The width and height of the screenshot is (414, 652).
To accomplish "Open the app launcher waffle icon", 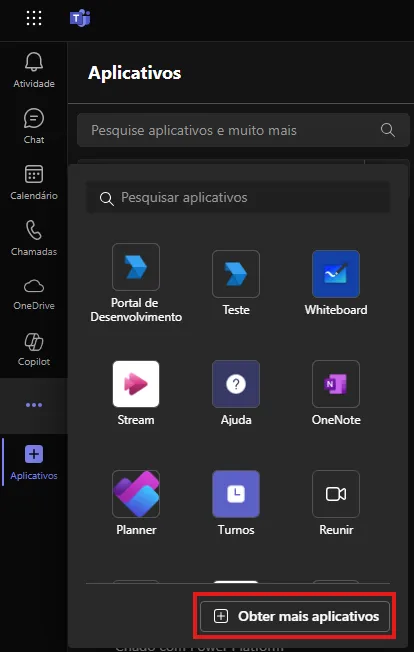I will pos(34,18).
